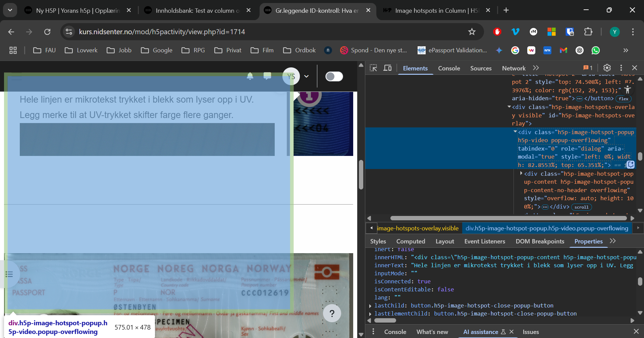
Task: Open a new browser tab
Action: point(506,10)
